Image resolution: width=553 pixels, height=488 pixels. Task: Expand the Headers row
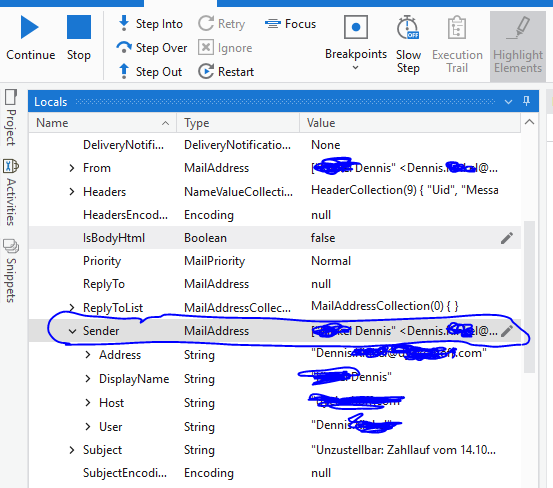72,192
